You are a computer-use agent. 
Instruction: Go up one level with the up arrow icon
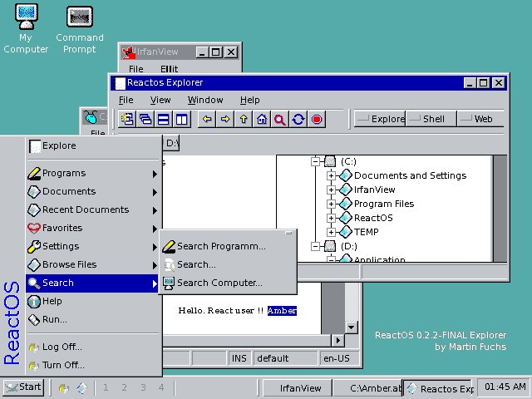[x=244, y=119]
